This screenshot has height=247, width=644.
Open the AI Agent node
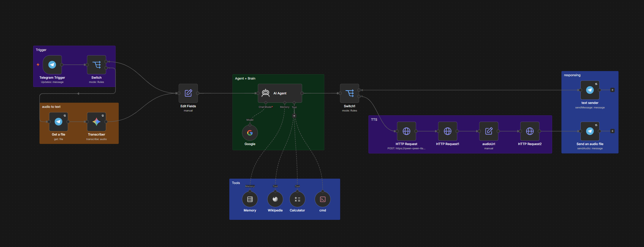coord(280,93)
